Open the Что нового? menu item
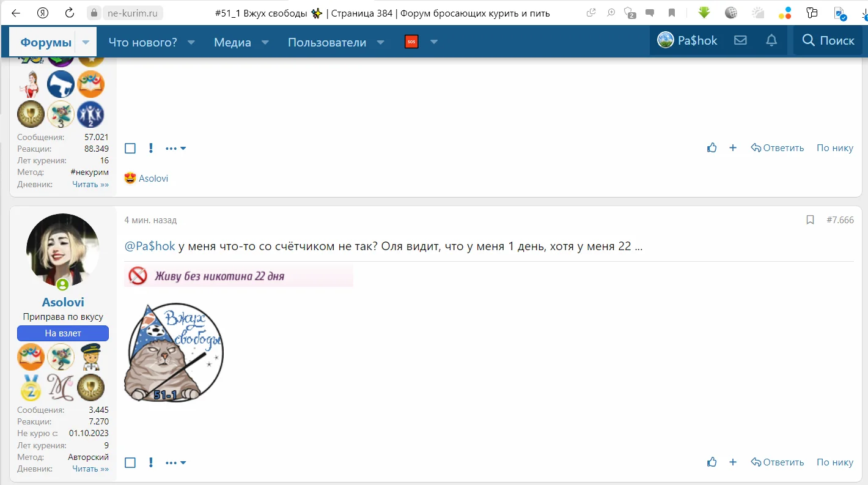 143,42
